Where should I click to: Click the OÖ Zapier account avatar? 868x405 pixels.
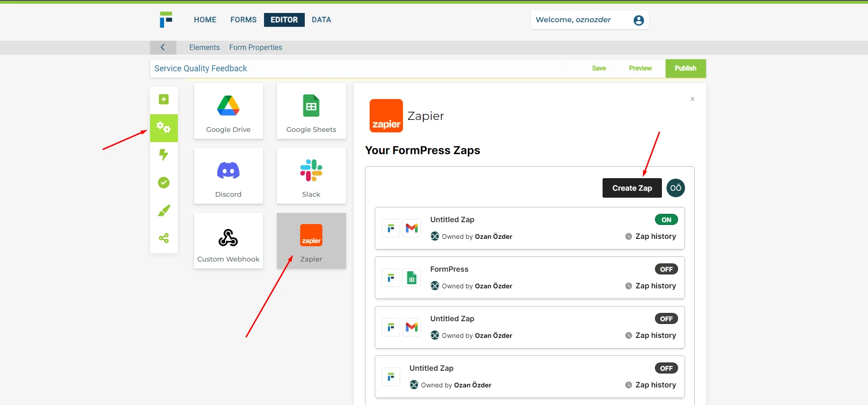tap(676, 188)
